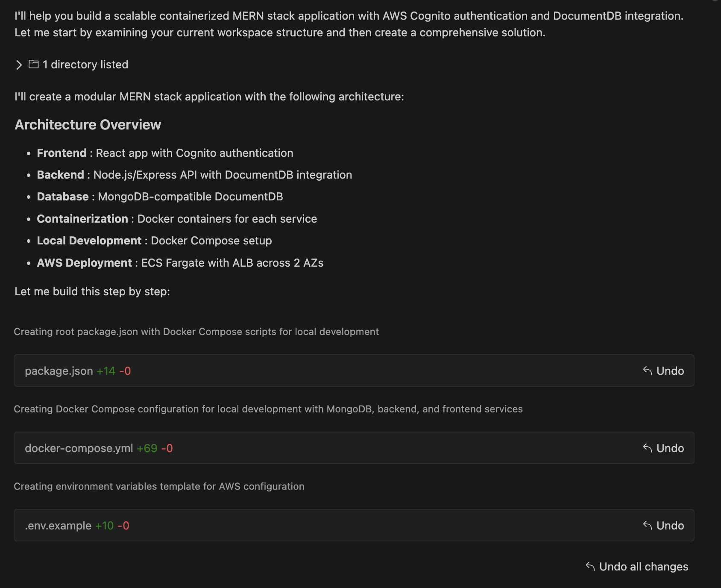Click the red -0 deletions on docker-compose.yml
This screenshot has height=588, width=721.
(x=167, y=448)
